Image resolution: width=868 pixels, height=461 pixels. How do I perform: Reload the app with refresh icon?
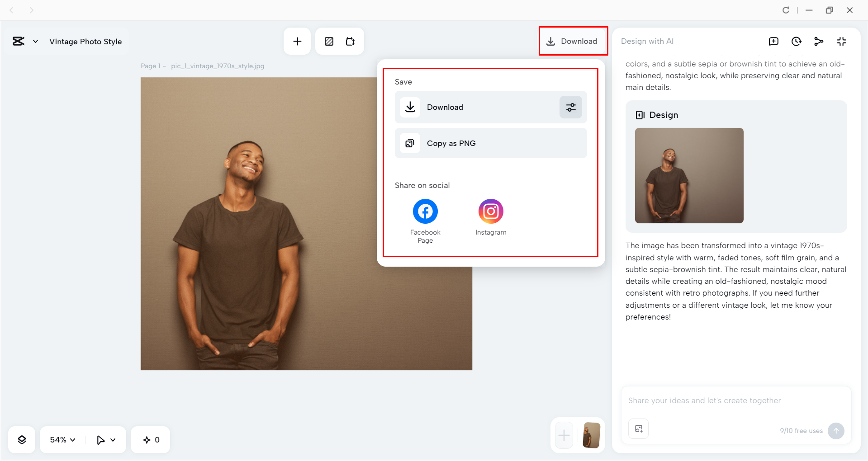(x=786, y=10)
